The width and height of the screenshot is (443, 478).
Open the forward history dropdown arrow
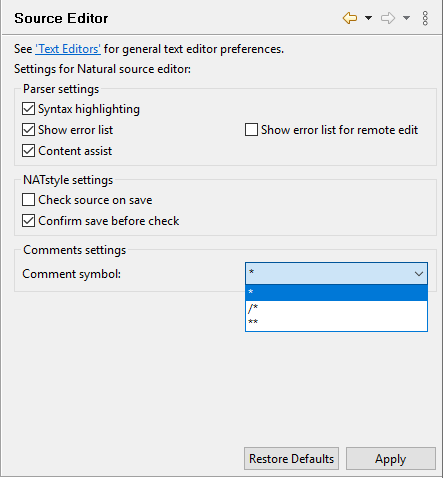406,18
